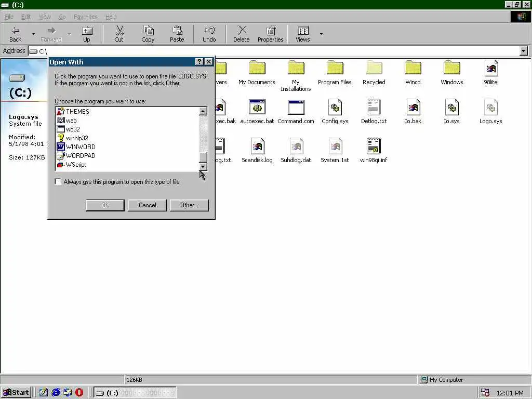This screenshot has width=532, height=399.
Task: Select the Windows folder
Action: [452, 72]
